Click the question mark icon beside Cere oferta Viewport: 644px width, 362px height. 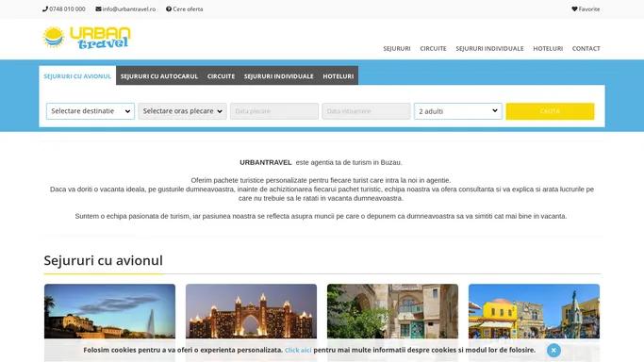169,9
